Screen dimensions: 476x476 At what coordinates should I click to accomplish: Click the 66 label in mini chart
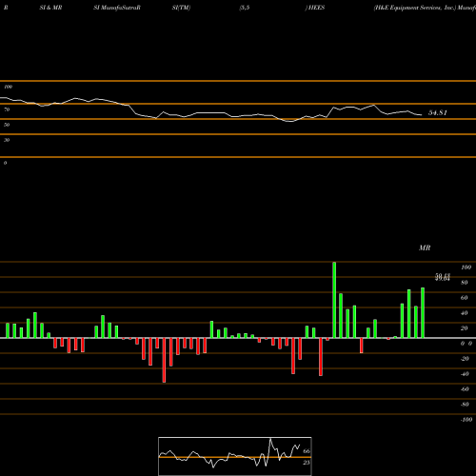click(x=307, y=451)
